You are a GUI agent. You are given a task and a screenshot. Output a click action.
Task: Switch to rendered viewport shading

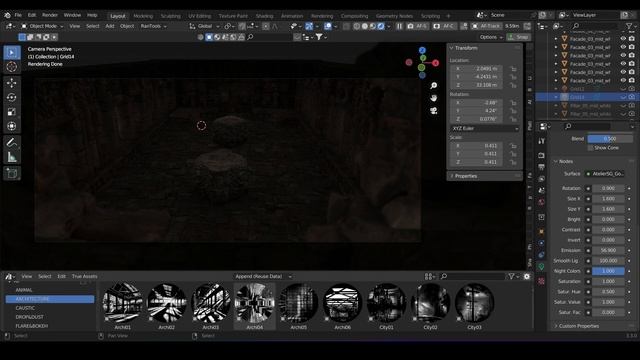coord(380,26)
